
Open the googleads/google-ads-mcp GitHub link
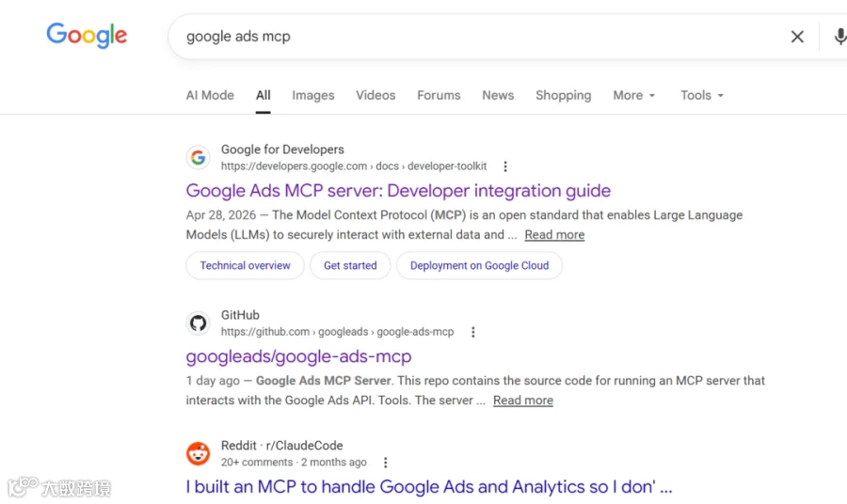[x=298, y=356]
